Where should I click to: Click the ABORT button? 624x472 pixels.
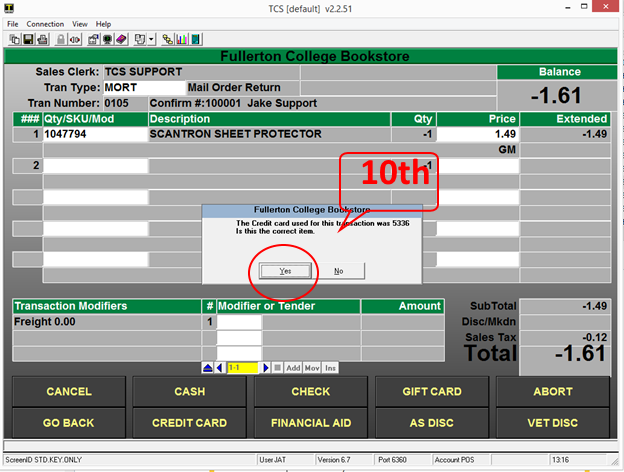[553, 392]
